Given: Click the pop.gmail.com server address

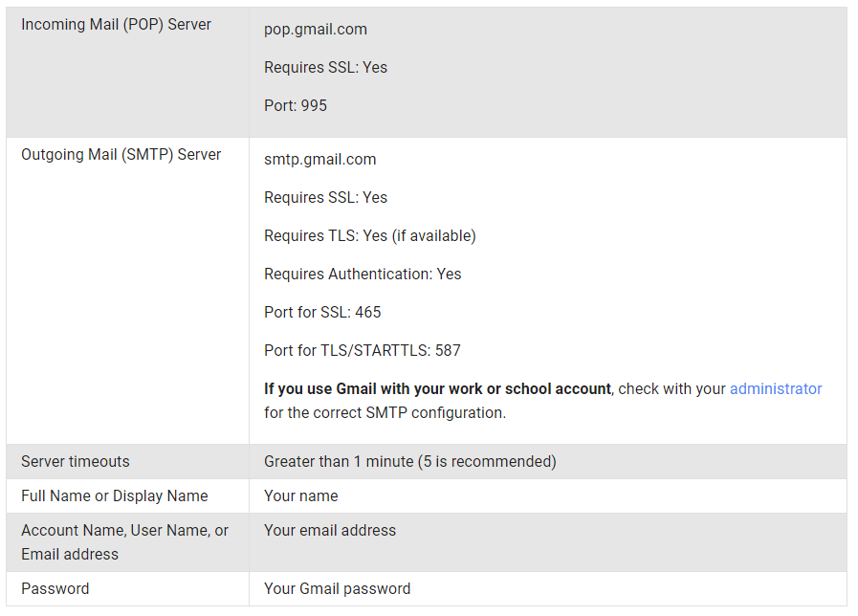Looking at the screenshot, I should (316, 30).
